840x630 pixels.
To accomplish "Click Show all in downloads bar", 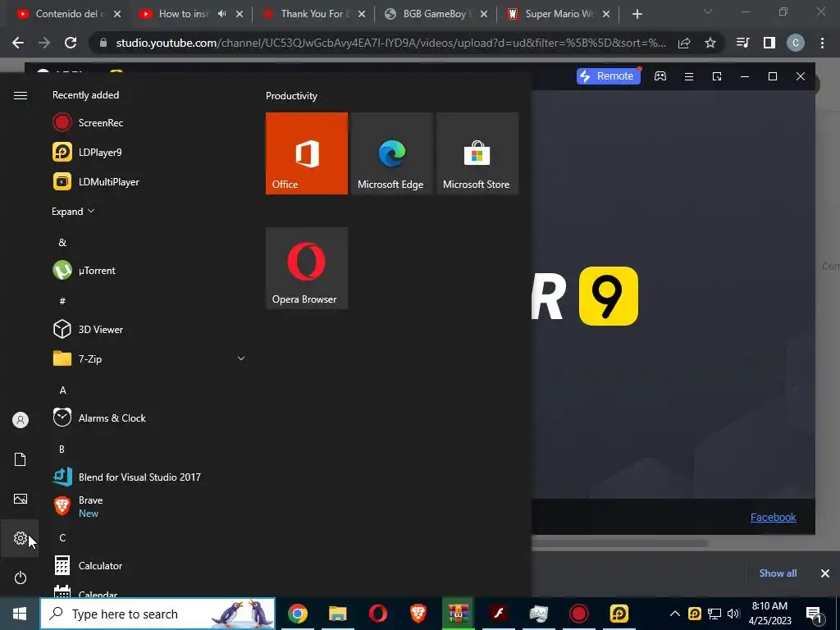I will pyautogui.click(x=778, y=573).
